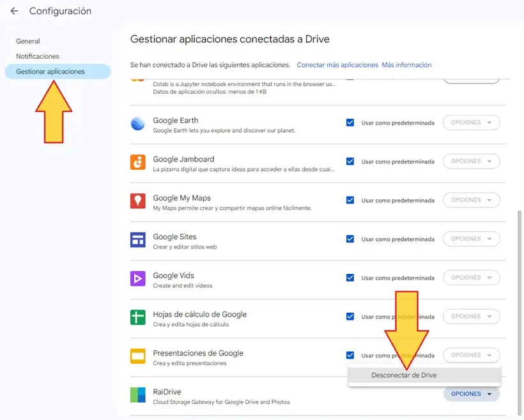Click the Hojas de cálculo de Google title
Viewport: 524px width, 420px height.
pyautogui.click(x=200, y=314)
